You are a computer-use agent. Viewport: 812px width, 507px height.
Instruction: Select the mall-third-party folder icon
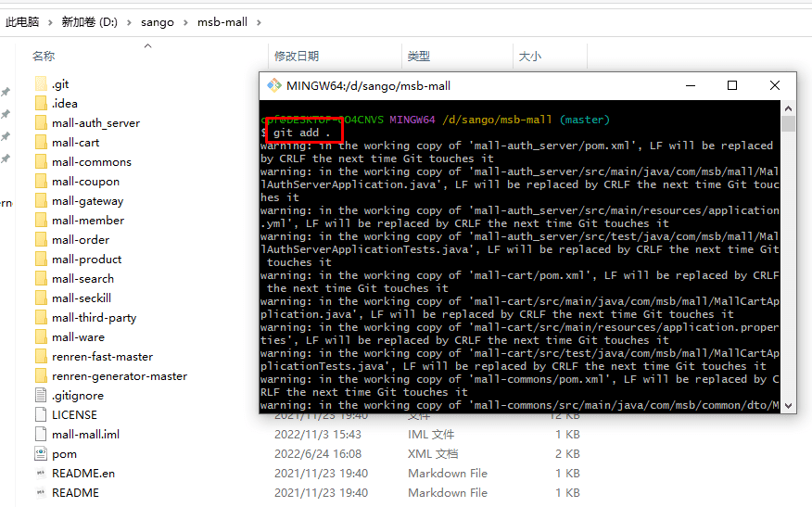41,318
